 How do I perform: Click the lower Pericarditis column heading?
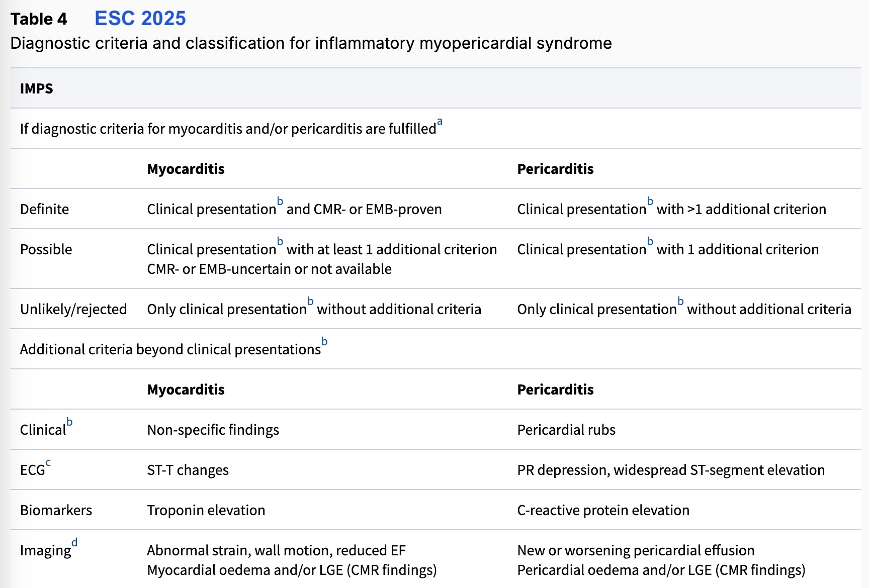(x=555, y=389)
